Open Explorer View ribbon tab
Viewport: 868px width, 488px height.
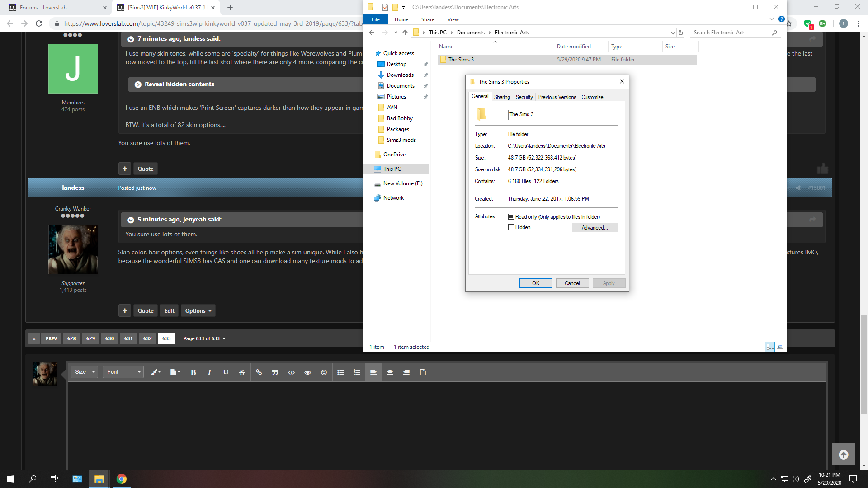pyautogui.click(x=453, y=19)
